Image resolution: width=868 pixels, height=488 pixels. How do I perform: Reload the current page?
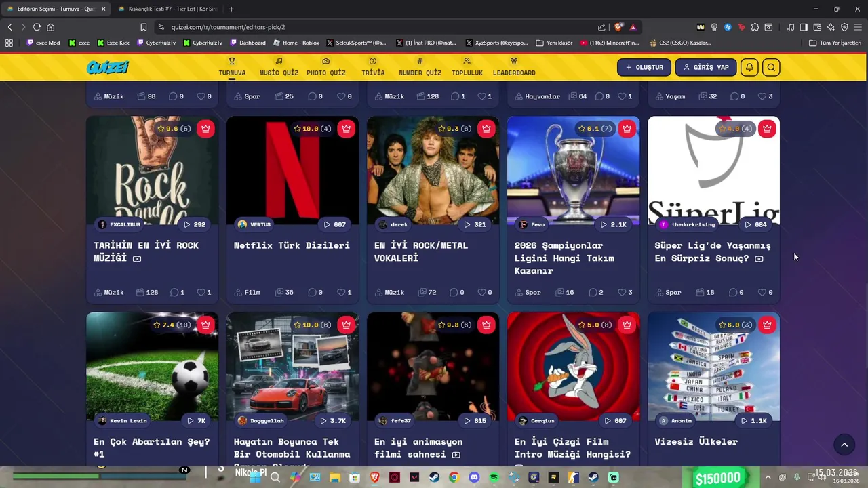(x=37, y=27)
